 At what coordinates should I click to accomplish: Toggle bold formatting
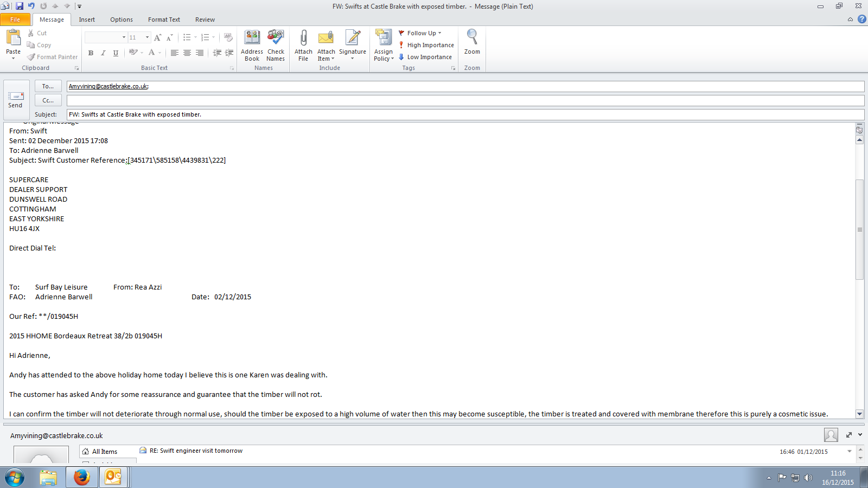tap(91, 53)
